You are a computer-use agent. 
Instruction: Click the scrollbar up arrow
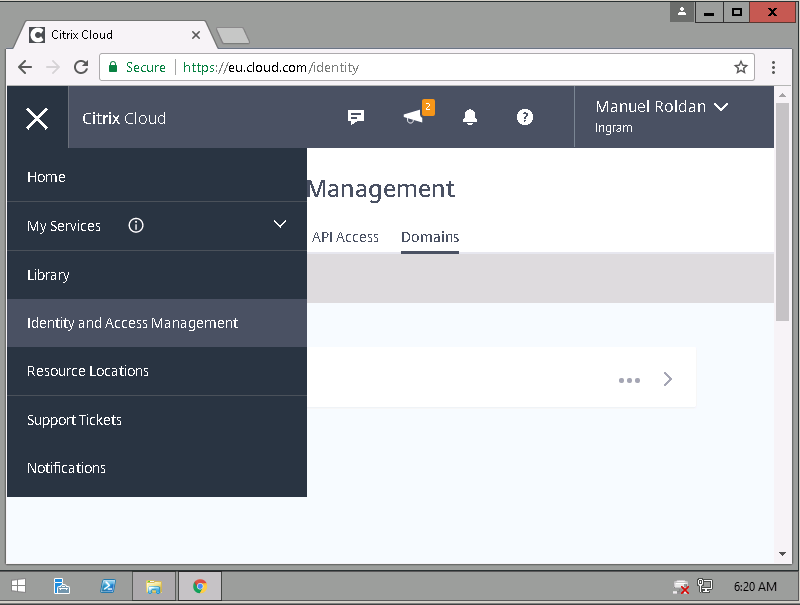coord(782,95)
